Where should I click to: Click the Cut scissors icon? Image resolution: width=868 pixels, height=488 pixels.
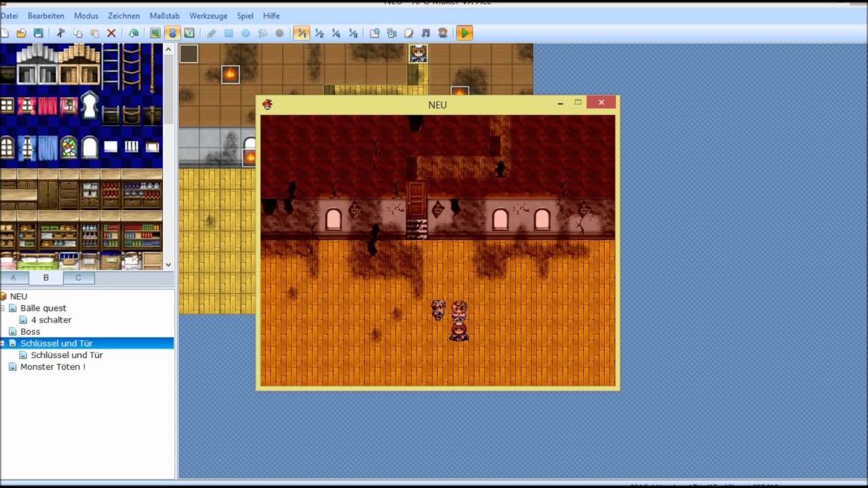tap(60, 33)
